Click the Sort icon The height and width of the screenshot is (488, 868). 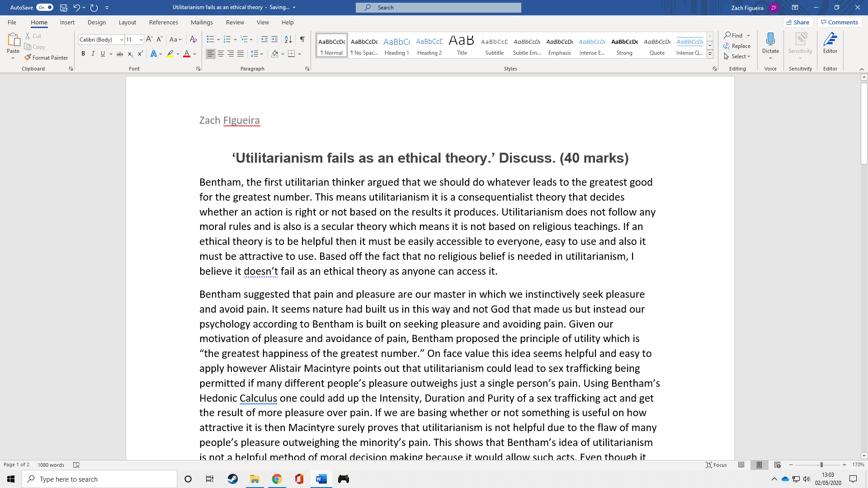[288, 39]
